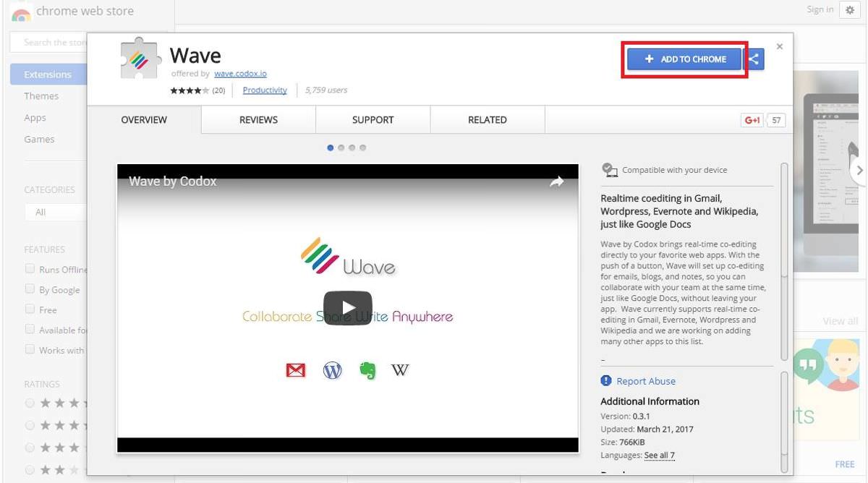This screenshot has height=483, width=868.
Task: Tick the Free feature checkbox
Action: click(x=30, y=309)
